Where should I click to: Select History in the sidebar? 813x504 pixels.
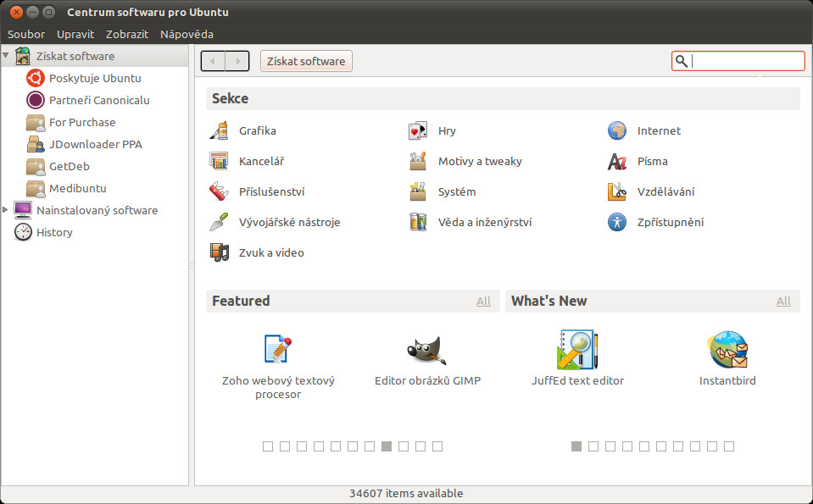(54, 232)
